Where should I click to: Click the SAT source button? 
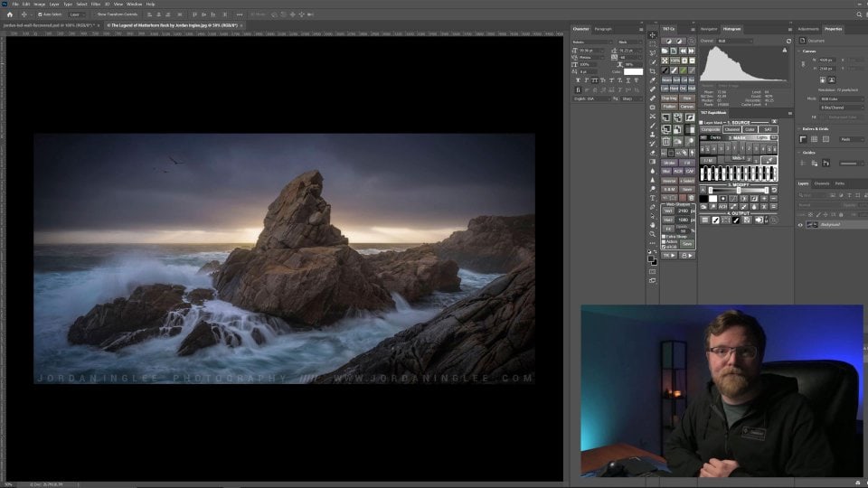click(x=768, y=129)
